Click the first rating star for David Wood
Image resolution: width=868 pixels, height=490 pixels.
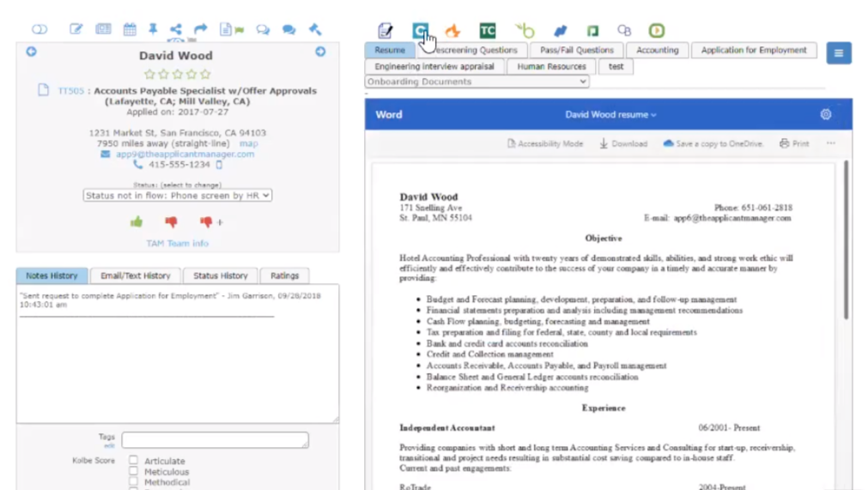coord(149,74)
